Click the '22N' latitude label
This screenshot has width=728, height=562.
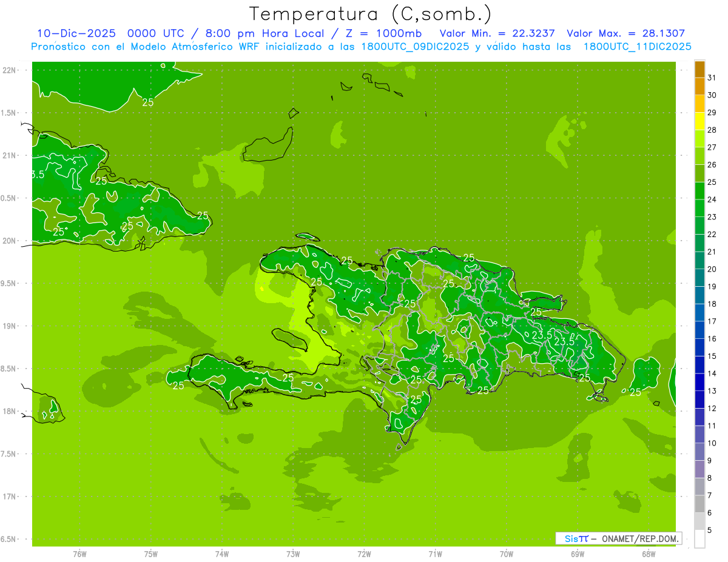tap(8, 70)
